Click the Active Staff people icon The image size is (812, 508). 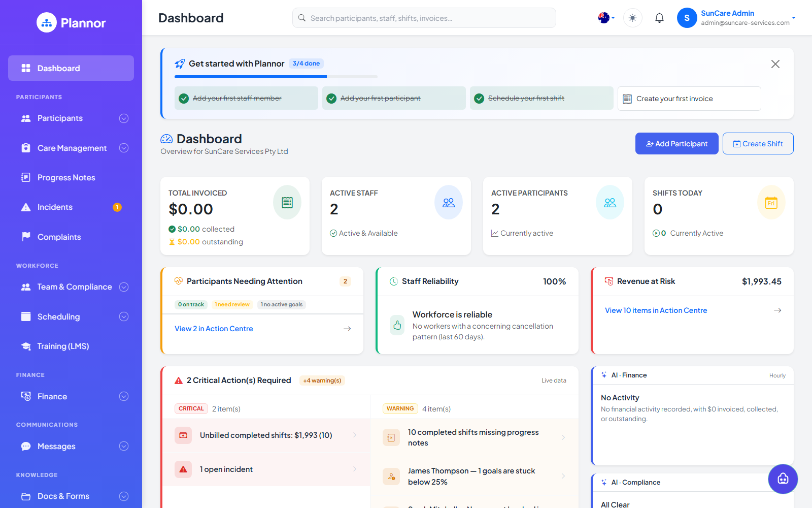449,203
